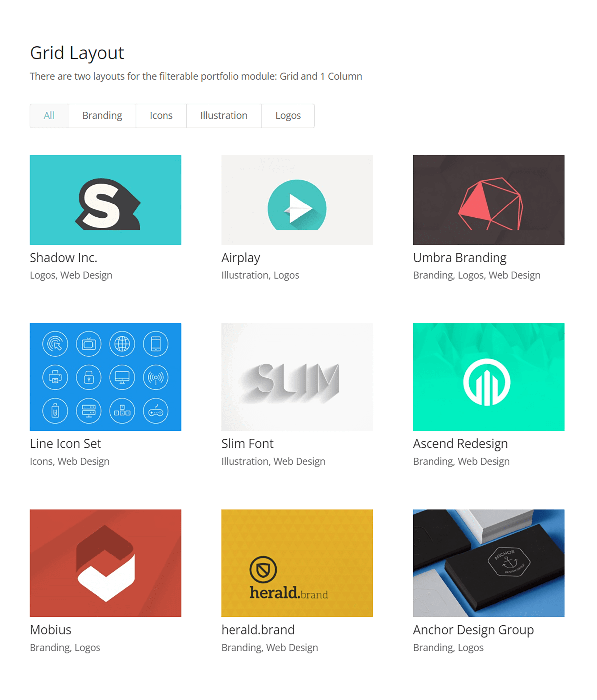
Task: Click 'Illustration, Web Design' under Slim Font
Action: click(274, 462)
